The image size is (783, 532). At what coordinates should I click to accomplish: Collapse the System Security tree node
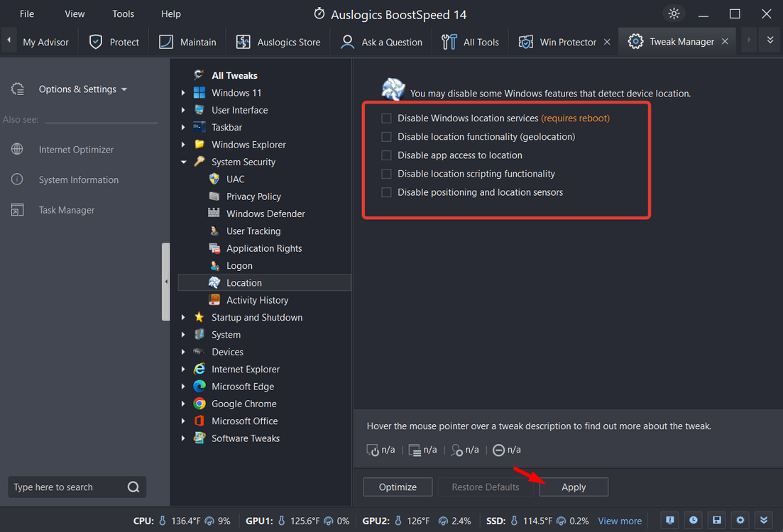tap(183, 162)
